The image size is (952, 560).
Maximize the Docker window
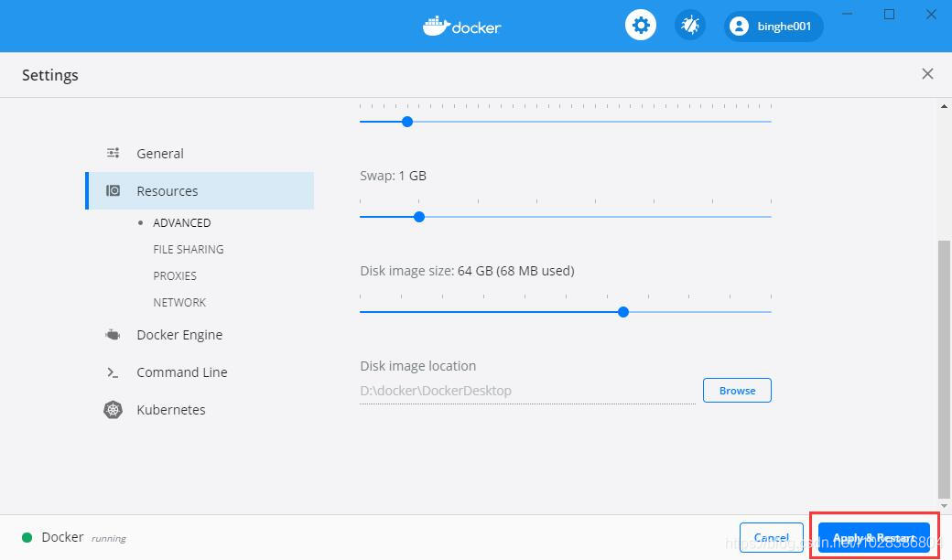coord(890,14)
